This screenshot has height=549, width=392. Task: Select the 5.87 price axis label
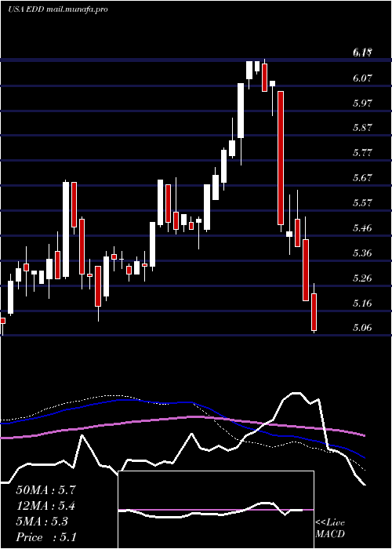click(362, 128)
